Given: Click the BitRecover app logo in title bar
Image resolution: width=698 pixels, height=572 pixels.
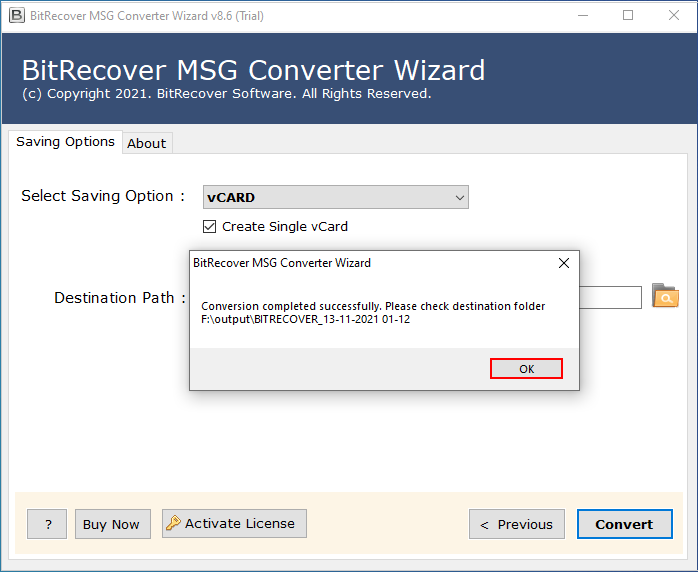Looking at the screenshot, I should coord(17,16).
